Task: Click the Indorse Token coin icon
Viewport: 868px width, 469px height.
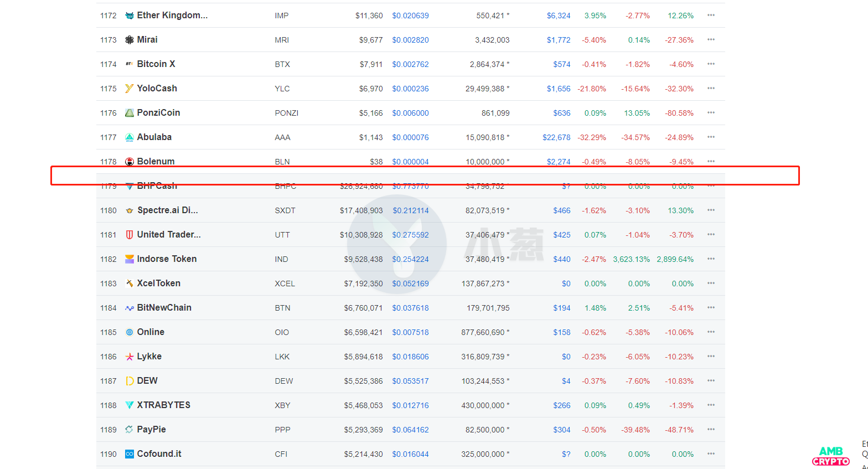Action: 130,259
